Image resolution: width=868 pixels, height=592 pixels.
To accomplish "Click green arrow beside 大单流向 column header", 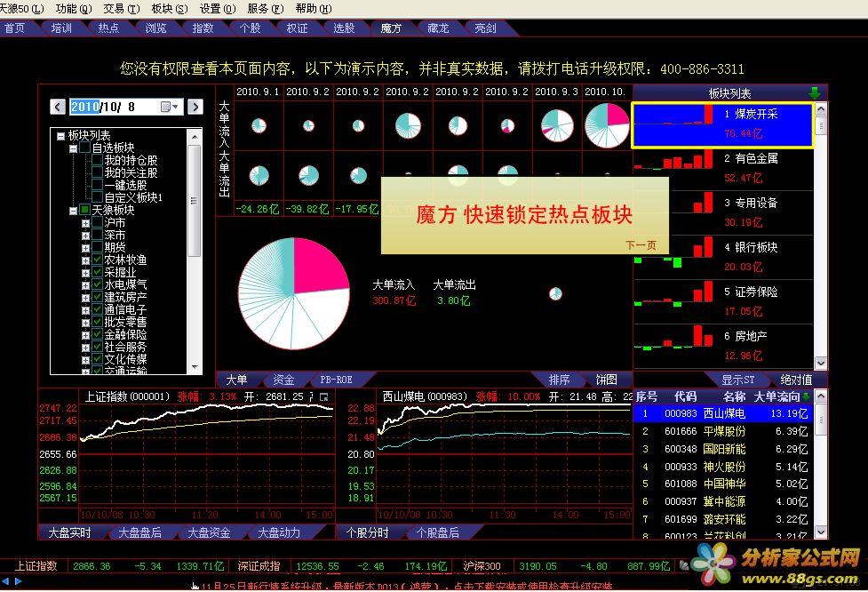I will 806,396.
